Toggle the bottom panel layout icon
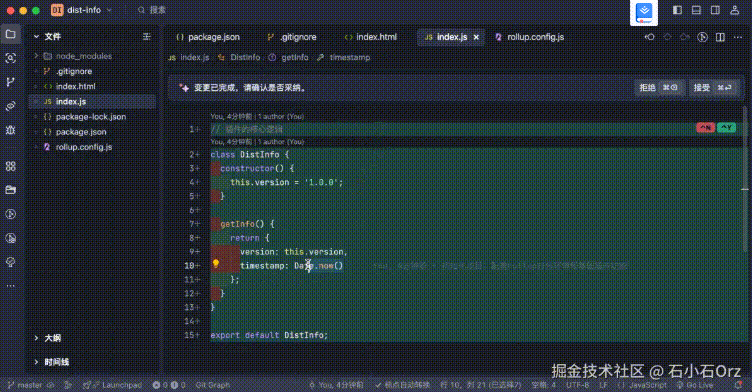This screenshot has height=392, width=752. point(696,10)
